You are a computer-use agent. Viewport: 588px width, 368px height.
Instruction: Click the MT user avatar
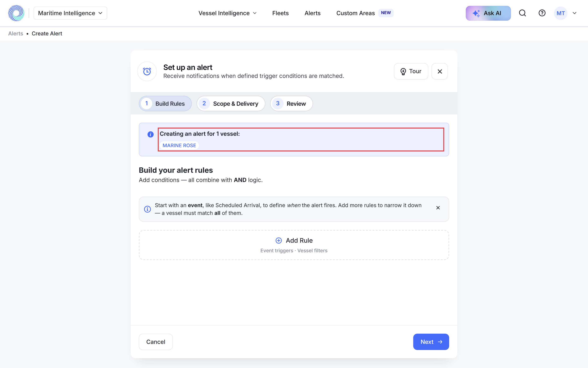pos(561,13)
